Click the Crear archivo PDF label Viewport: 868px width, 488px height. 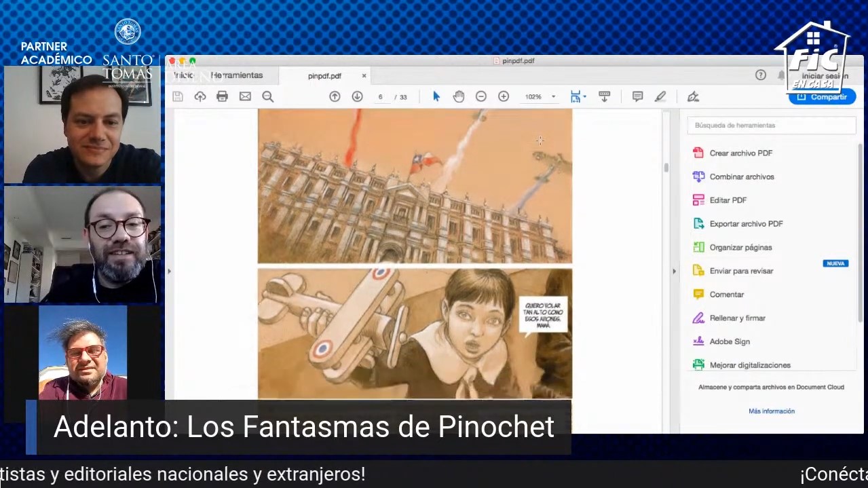[x=741, y=153]
